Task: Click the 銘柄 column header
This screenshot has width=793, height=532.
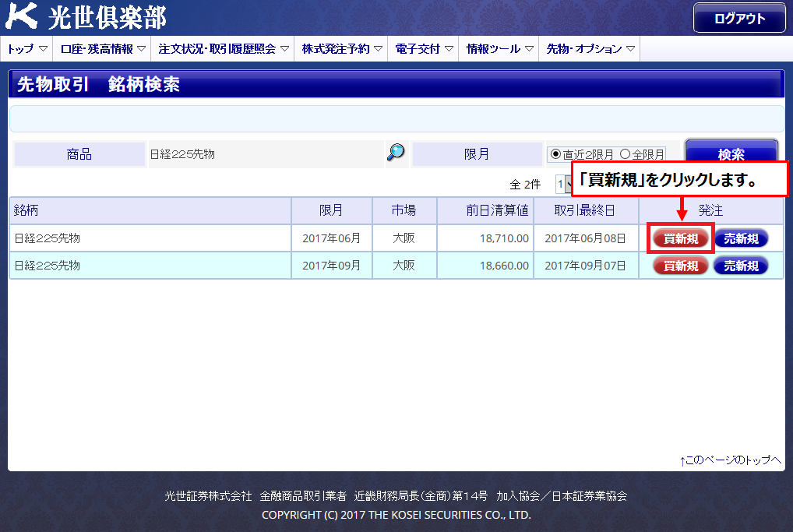Action: [x=150, y=210]
